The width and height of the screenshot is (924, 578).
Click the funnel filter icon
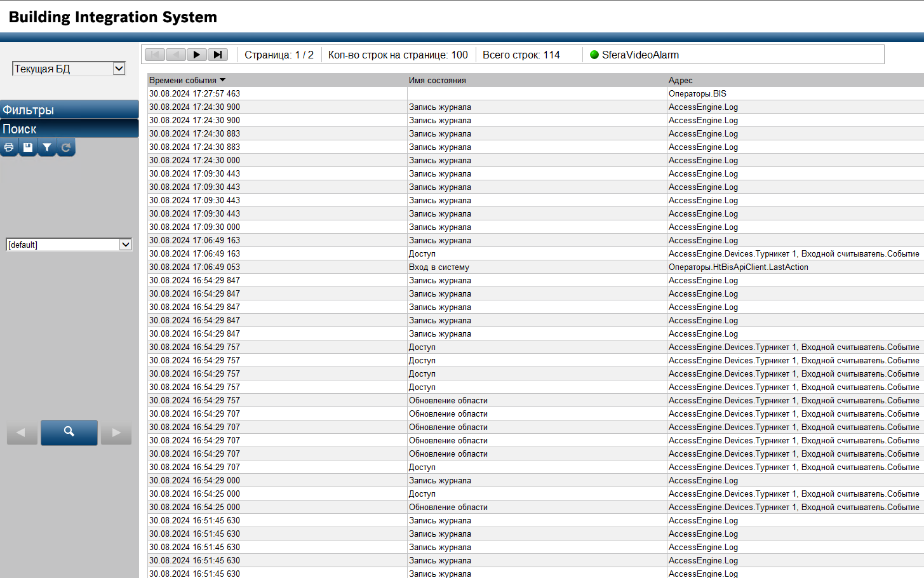pyautogui.click(x=47, y=147)
